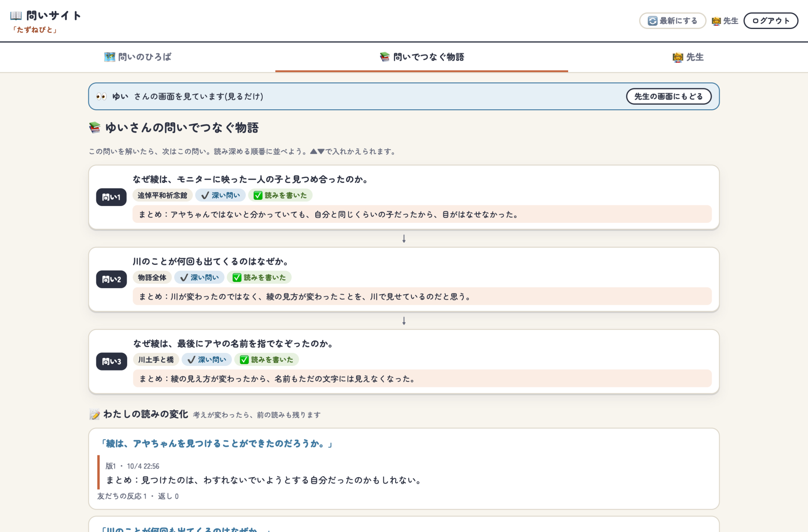Click the map icon on 問いのひろば tab

(x=109, y=57)
